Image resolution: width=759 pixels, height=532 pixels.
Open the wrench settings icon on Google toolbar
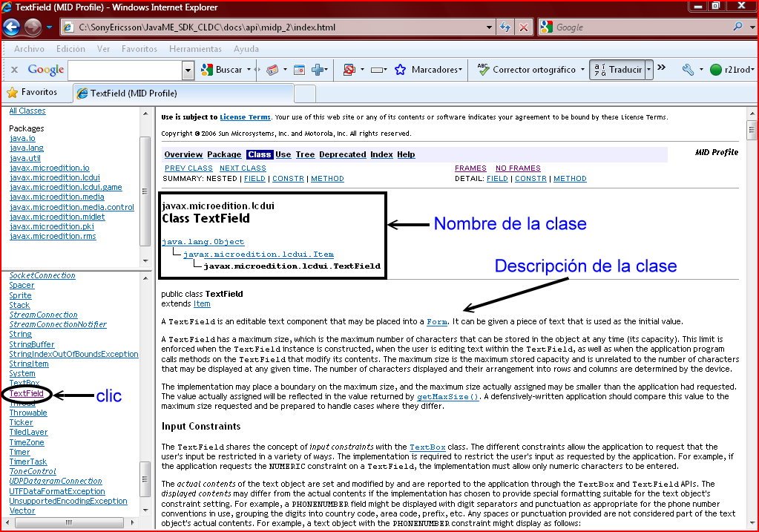[688, 70]
